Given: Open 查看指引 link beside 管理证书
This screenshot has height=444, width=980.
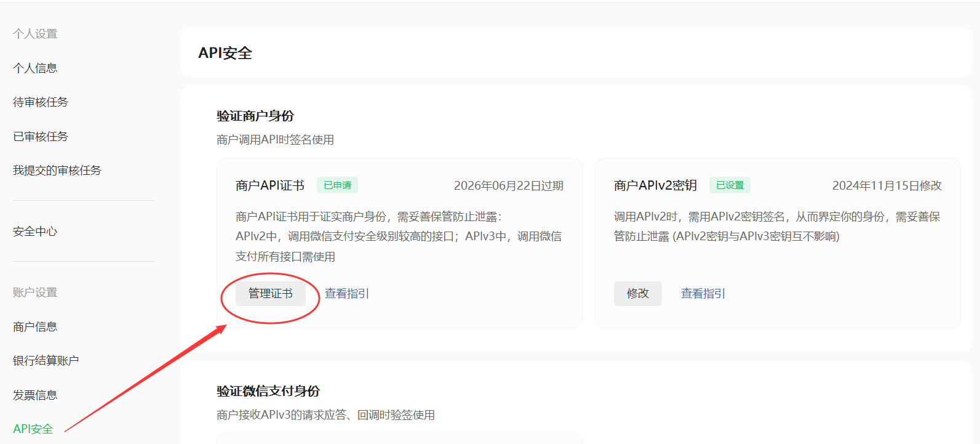Looking at the screenshot, I should click(347, 294).
